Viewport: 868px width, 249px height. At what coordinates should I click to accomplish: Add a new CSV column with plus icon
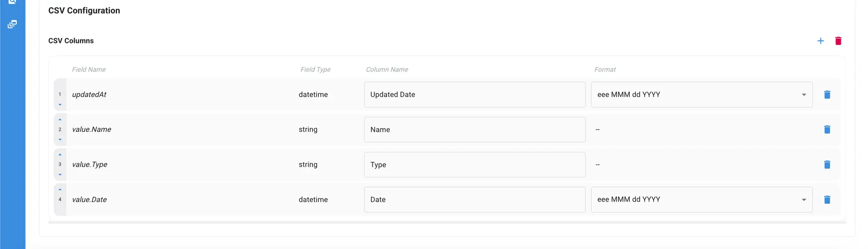pyautogui.click(x=821, y=41)
